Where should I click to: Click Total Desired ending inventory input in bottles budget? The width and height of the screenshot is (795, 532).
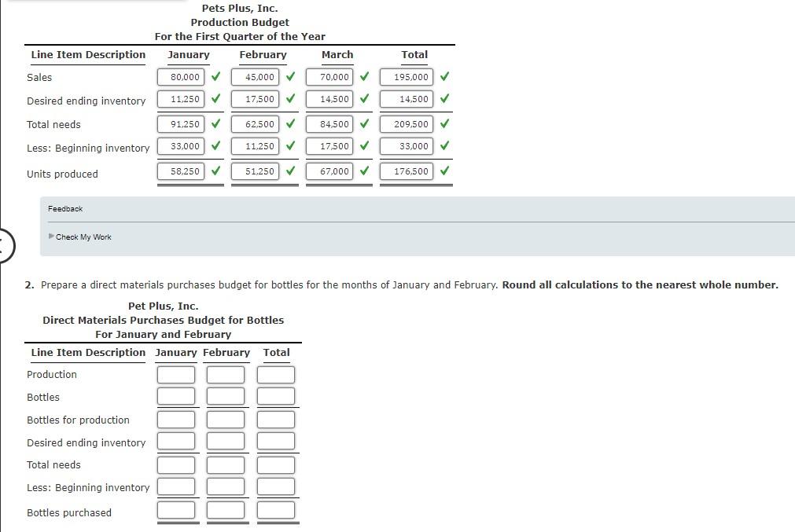click(276, 441)
